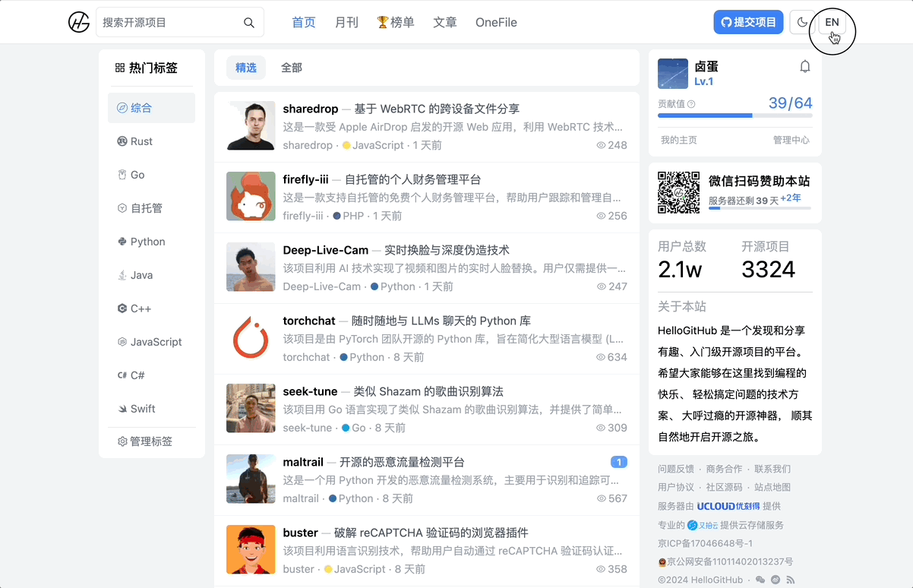Select the 精选 featured tab
Viewport: 913px width, 588px height.
pyautogui.click(x=246, y=68)
